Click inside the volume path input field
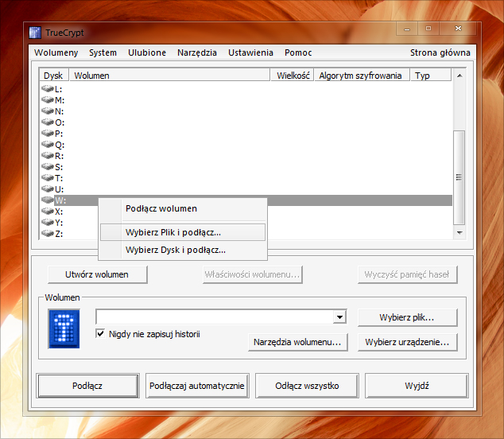504x439 pixels. pyautogui.click(x=215, y=317)
